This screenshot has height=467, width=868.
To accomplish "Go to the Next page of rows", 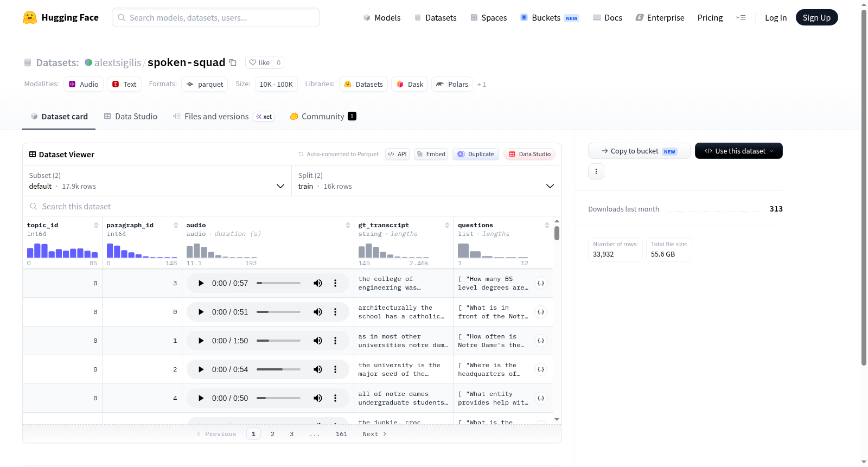I will click(x=374, y=434).
